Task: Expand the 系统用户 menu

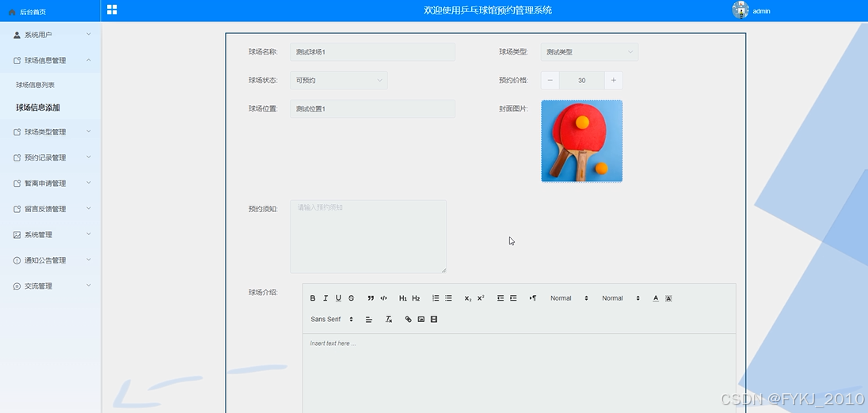Action: coord(51,34)
